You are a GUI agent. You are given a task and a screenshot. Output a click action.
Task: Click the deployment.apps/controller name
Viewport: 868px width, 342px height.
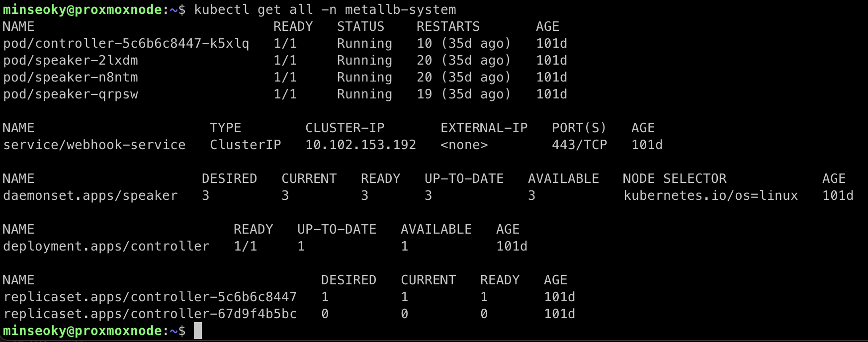106,247
